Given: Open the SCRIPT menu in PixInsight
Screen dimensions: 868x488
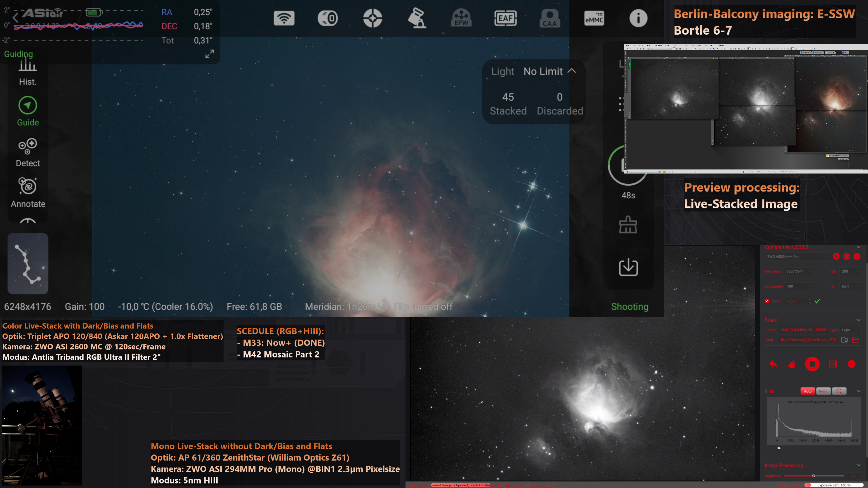Looking at the screenshot, I should coord(685,46).
